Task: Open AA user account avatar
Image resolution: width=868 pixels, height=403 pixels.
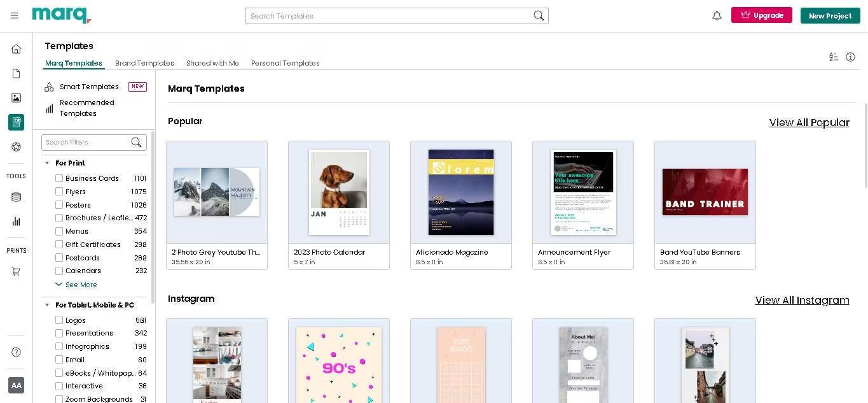Action: pos(17,385)
